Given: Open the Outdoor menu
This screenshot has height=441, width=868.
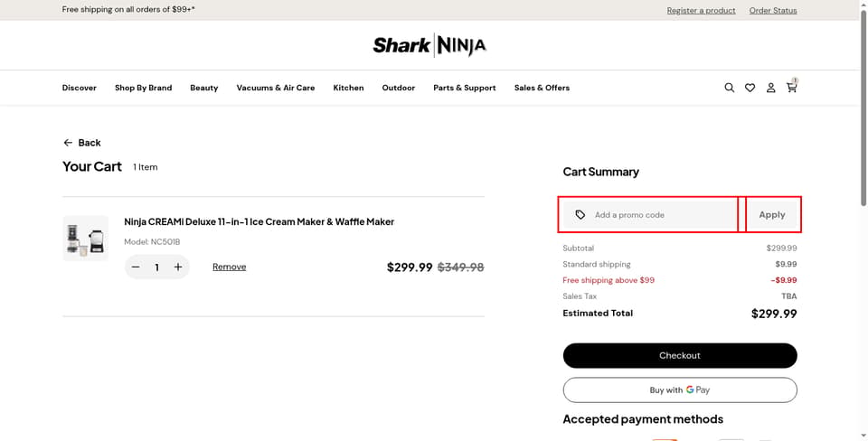Looking at the screenshot, I should point(399,88).
